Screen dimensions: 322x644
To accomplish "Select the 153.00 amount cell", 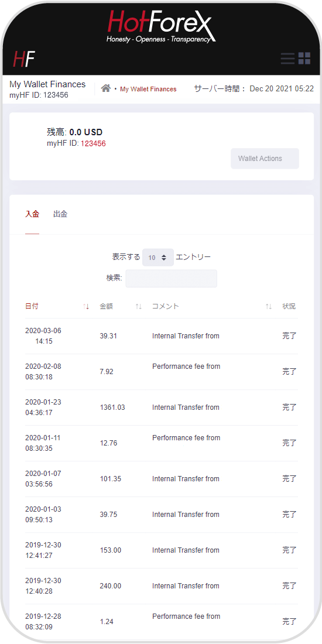I will (111, 550).
